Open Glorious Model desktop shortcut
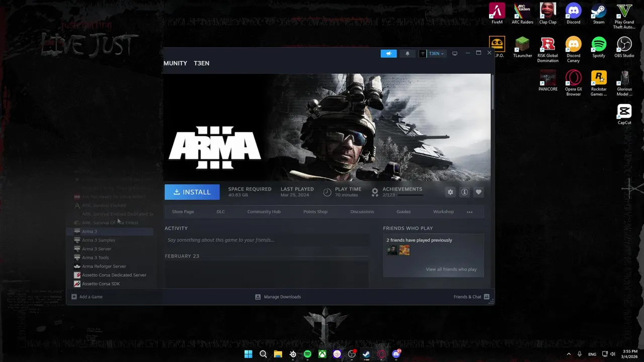The width and height of the screenshot is (644, 362). pos(624,83)
